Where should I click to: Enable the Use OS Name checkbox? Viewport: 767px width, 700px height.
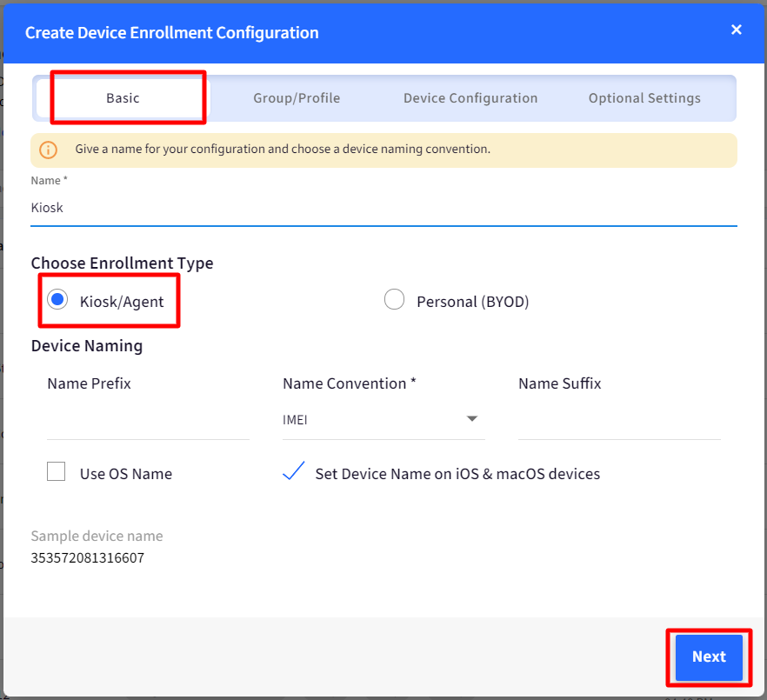[x=57, y=471]
